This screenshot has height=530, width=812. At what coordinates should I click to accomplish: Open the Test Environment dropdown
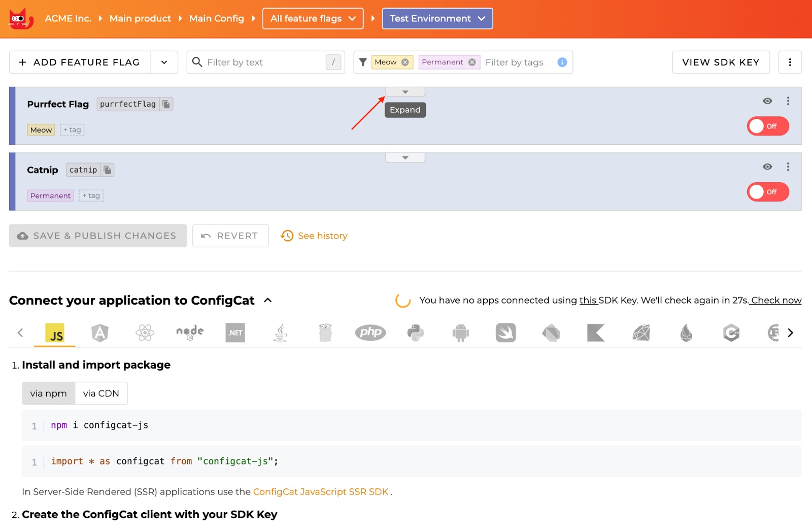[437, 19]
